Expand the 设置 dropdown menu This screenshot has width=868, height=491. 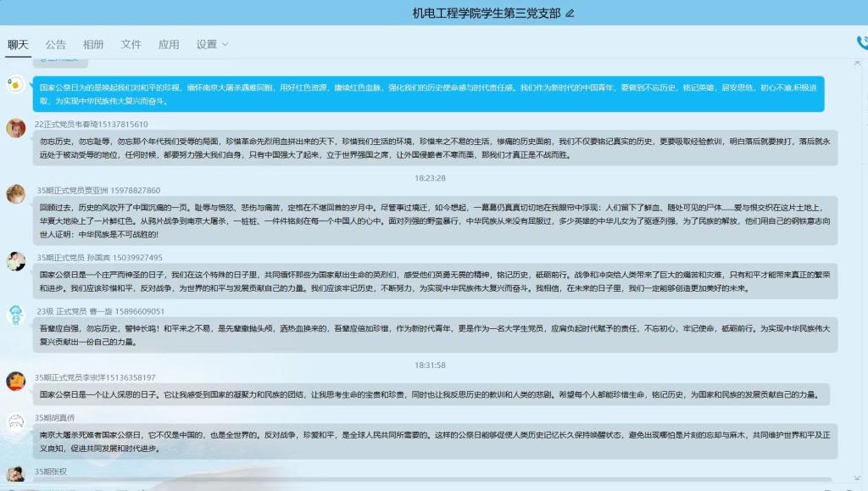point(212,45)
